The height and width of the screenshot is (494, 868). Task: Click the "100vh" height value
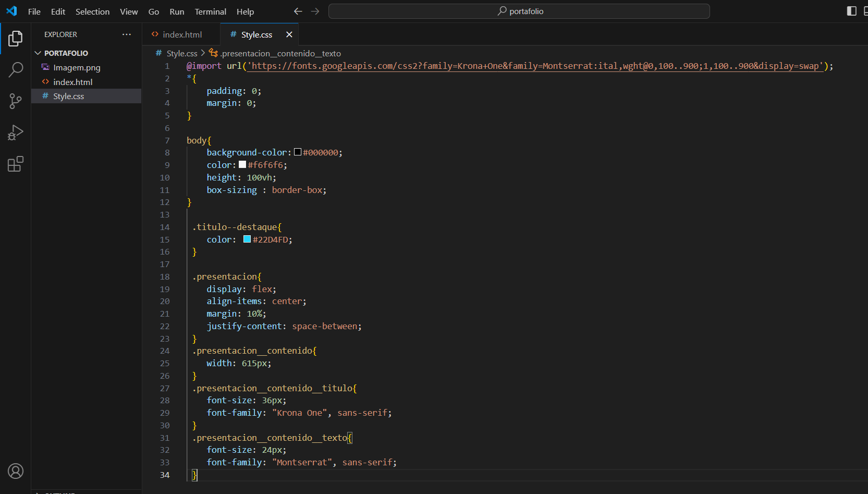tap(259, 177)
